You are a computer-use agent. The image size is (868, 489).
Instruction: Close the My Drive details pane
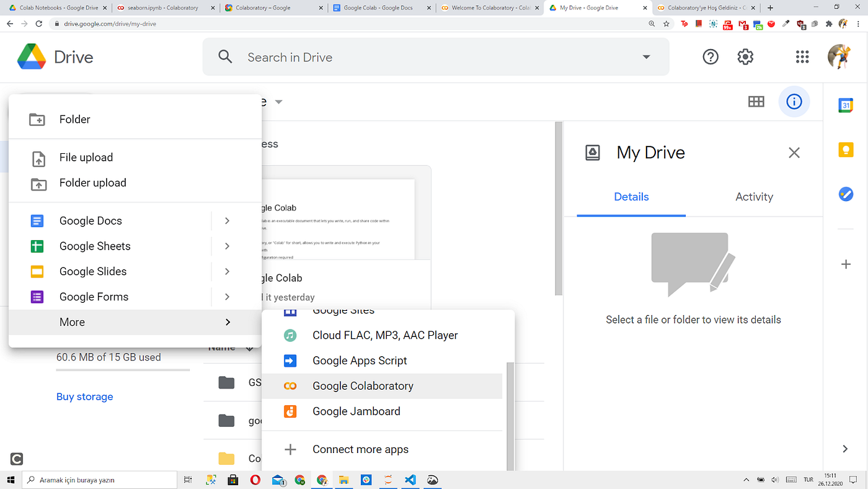[x=794, y=153]
